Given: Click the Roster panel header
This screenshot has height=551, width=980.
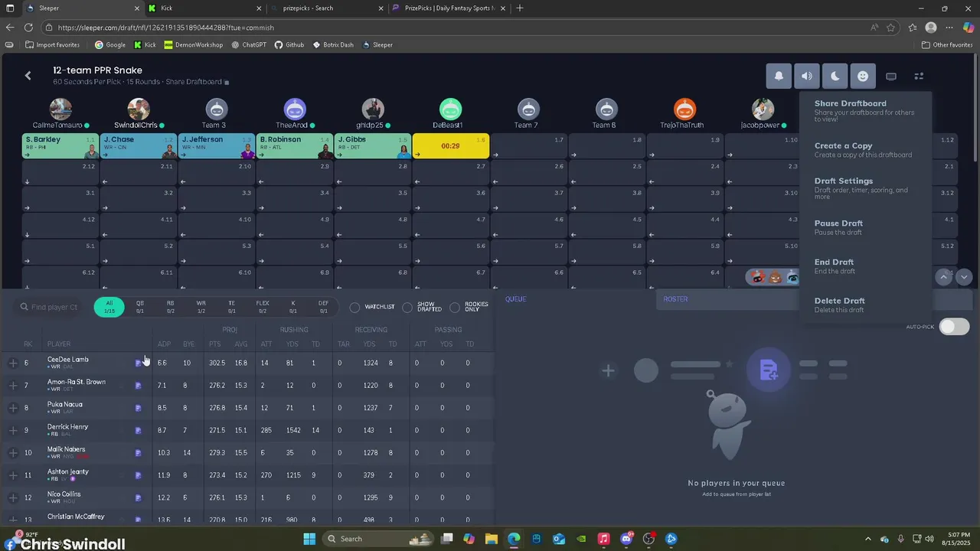Looking at the screenshot, I should click(x=675, y=299).
